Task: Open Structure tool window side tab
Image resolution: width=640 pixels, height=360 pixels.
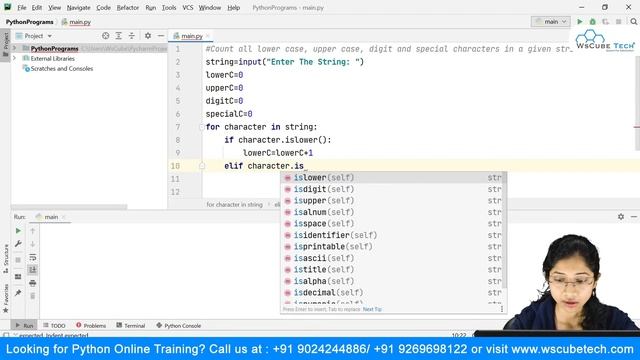Action: click(5, 259)
